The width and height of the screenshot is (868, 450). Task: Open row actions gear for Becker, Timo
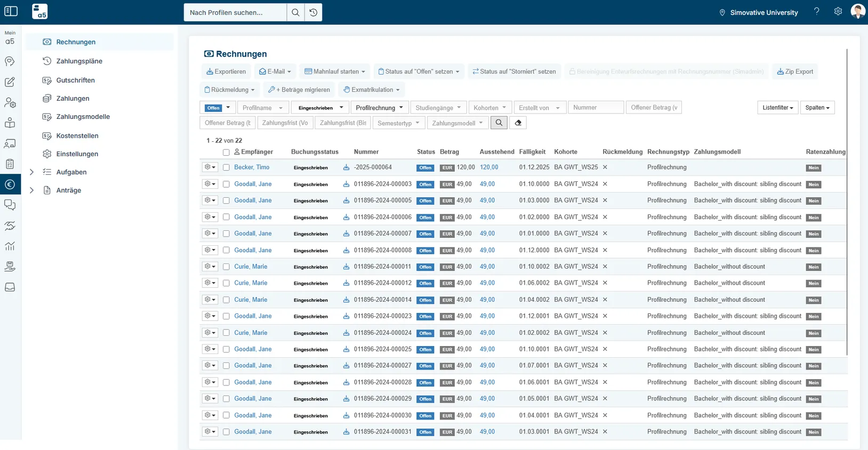coord(210,167)
